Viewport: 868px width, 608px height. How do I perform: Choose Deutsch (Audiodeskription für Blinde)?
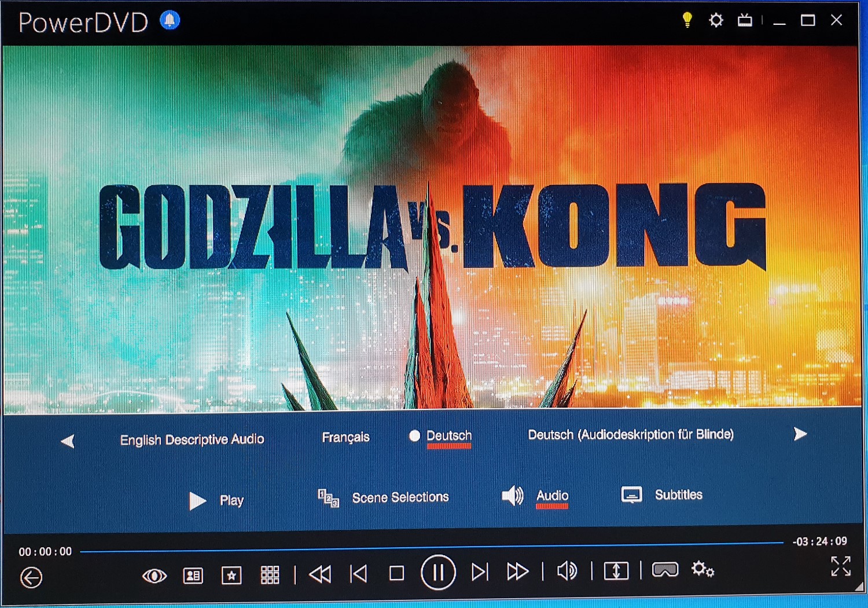[x=631, y=434]
